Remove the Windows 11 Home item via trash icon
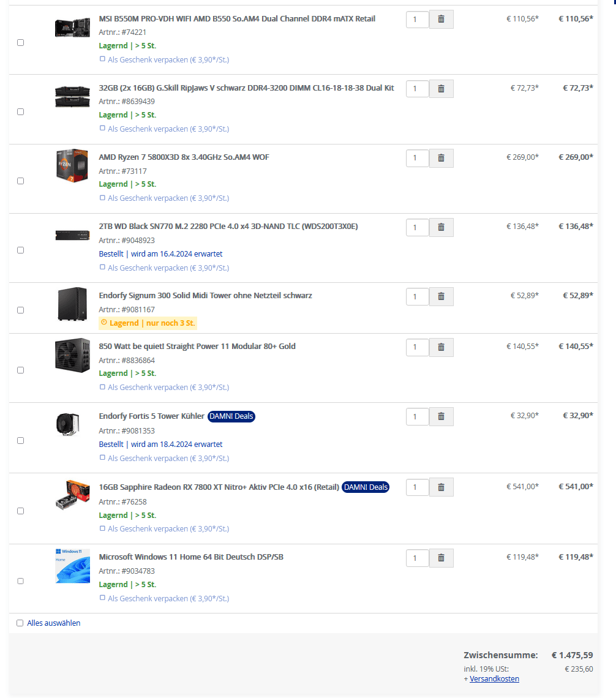616x698 pixels. pos(441,558)
